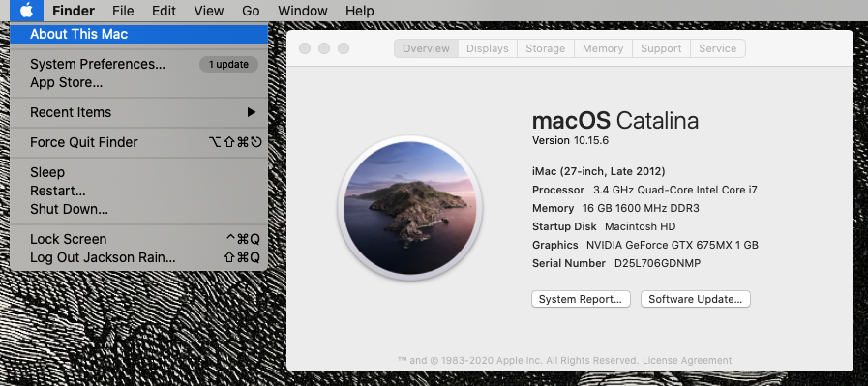Open the Window menu
Screen dimensions: 868x386
point(302,11)
